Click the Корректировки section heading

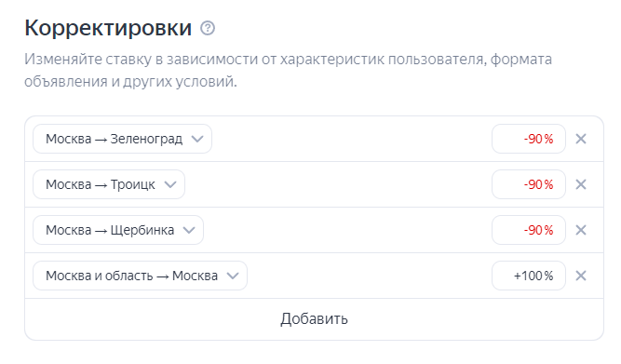[x=108, y=28]
